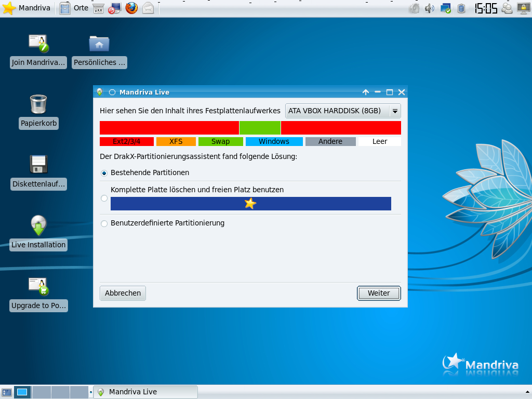Open the volume control in the system tray
The image size is (532, 399).
[x=429, y=8]
